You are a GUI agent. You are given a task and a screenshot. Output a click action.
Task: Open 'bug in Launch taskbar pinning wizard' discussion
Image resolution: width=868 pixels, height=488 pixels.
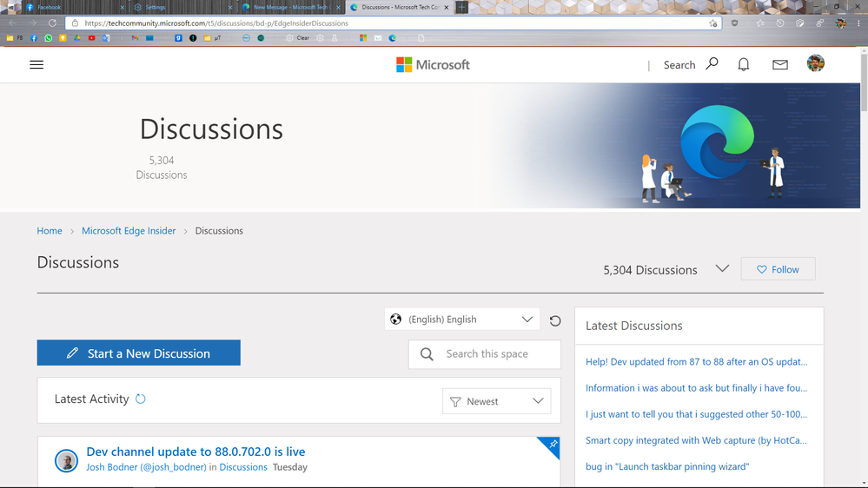667,466
